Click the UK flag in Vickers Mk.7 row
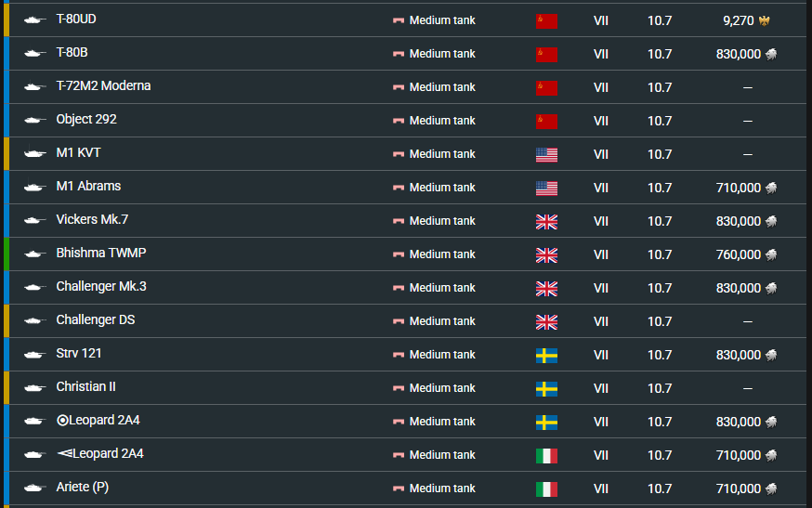 (546, 221)
